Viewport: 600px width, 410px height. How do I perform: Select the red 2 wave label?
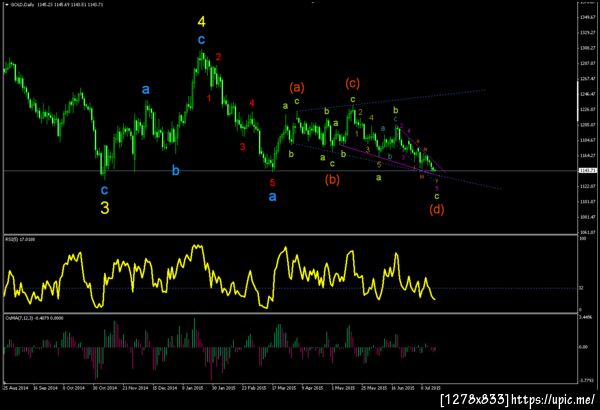218,57
